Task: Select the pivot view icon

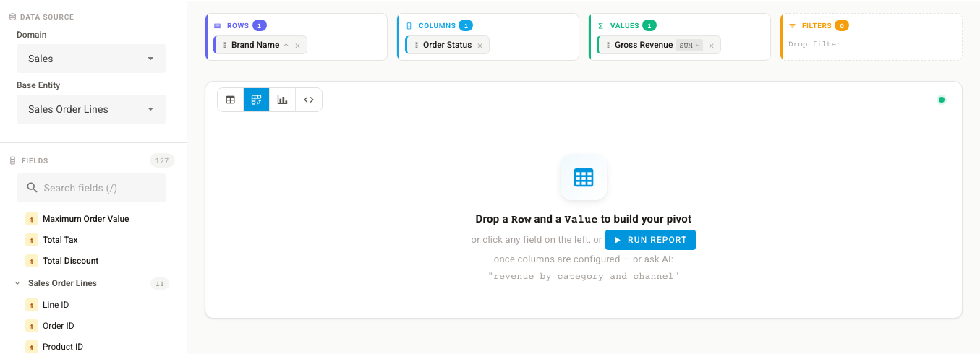Action: [257, 100]
